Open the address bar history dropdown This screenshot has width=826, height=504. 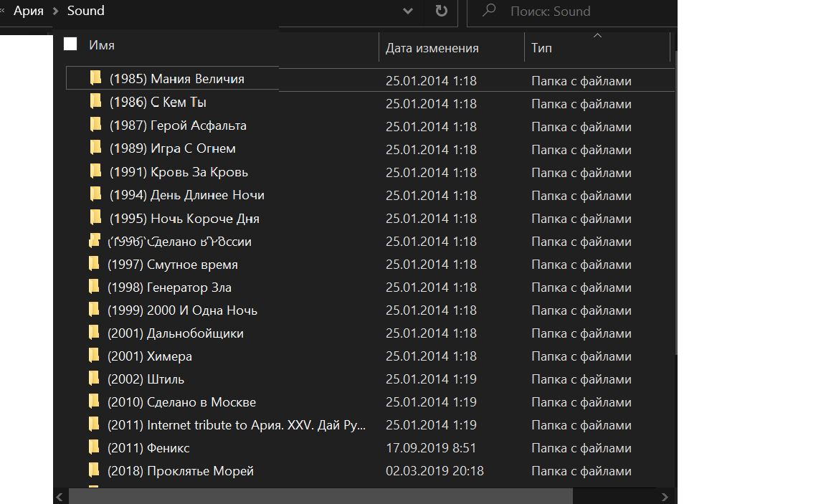pyautogui.click(x=408, y=11)
